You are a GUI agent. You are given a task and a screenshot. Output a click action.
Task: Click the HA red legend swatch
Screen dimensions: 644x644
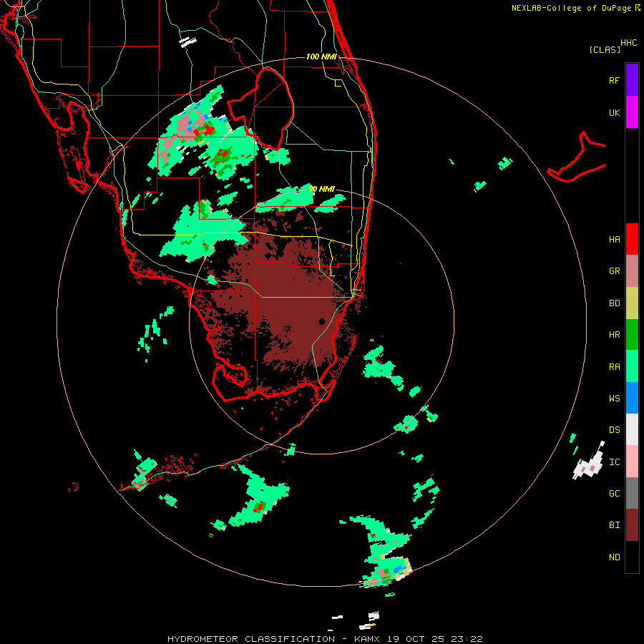click(x=632, y=239)
